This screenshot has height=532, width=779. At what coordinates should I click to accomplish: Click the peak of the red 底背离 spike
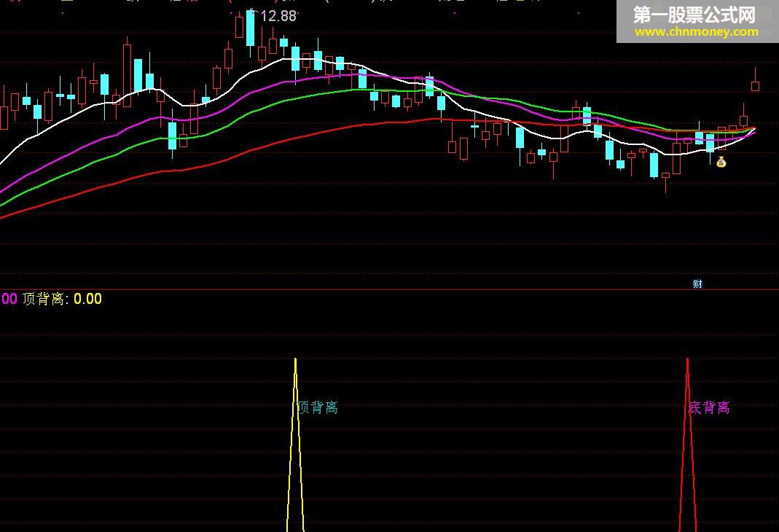688,359
